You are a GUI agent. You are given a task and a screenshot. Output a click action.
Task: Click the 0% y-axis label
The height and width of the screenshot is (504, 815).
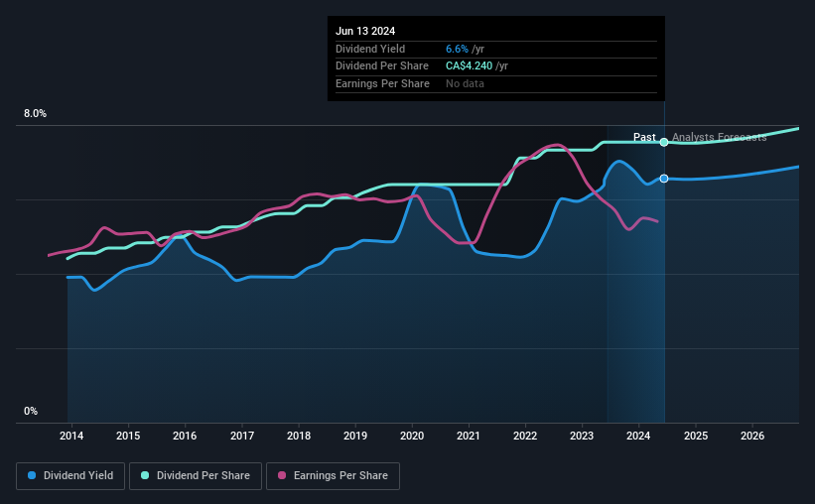coord(31,411)
